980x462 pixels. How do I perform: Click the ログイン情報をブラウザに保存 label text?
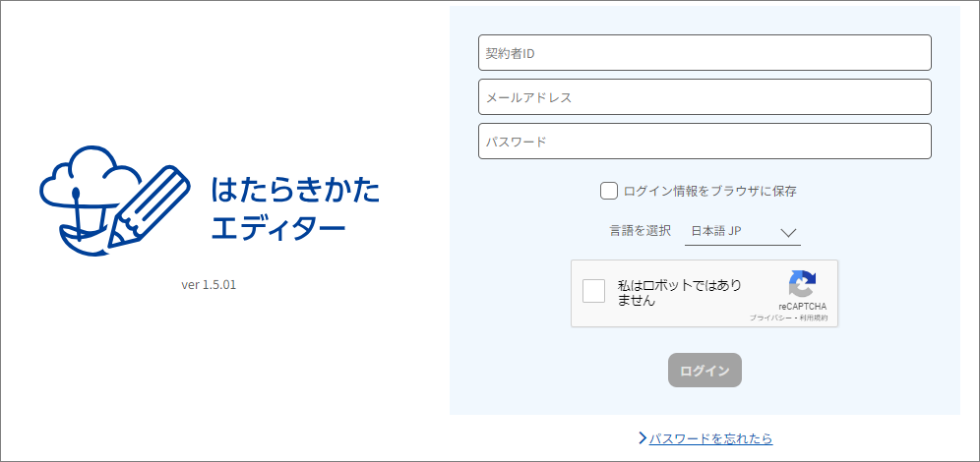point(709,191)
